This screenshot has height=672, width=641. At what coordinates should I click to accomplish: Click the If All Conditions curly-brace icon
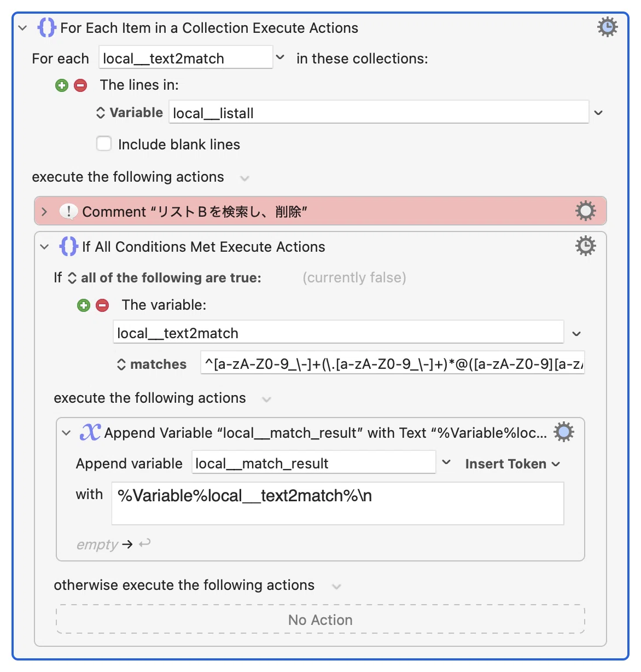click(x=68, y=246)
